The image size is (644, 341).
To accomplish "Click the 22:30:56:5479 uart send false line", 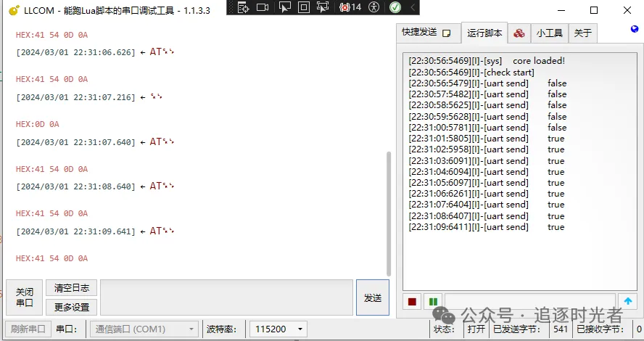I will click(487, 83).
